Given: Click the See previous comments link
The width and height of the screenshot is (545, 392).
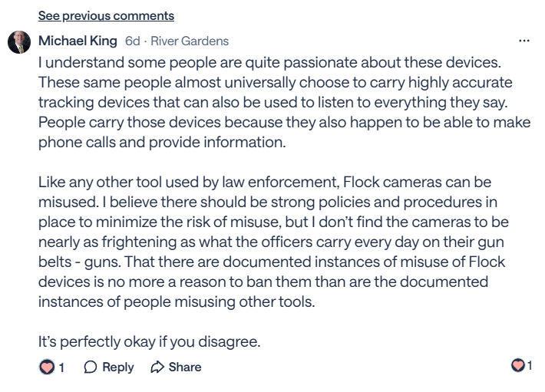Looking at the screenshot, I should (x=106, y=15).
